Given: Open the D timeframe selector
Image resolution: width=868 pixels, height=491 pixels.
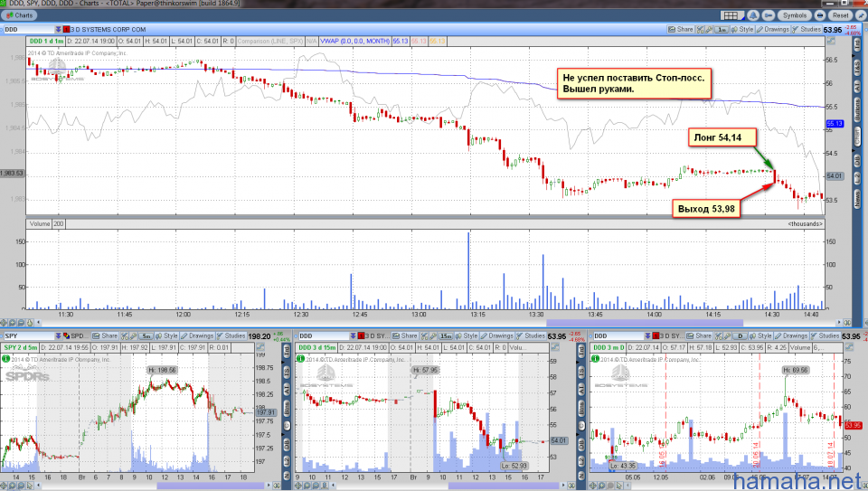Looking at the screenshot, I should [740, 335].
